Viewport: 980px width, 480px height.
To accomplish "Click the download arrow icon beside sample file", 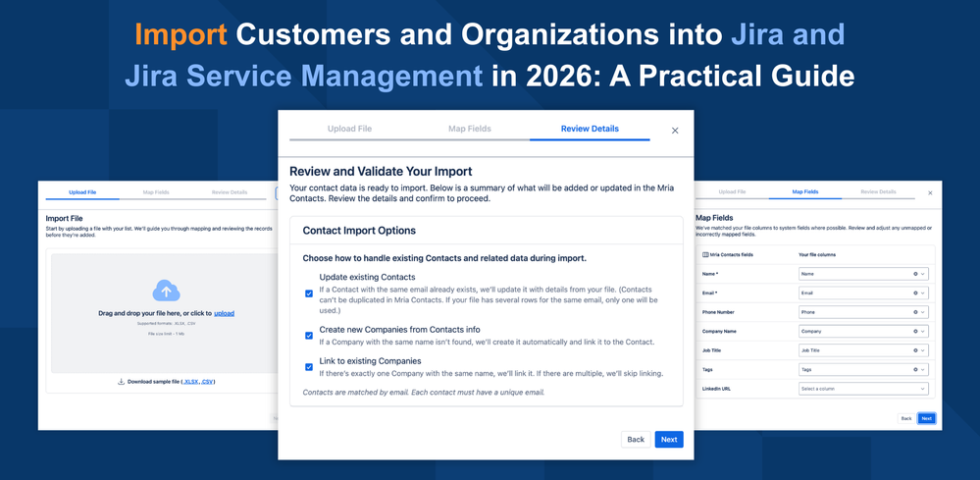I will (122, 381).
